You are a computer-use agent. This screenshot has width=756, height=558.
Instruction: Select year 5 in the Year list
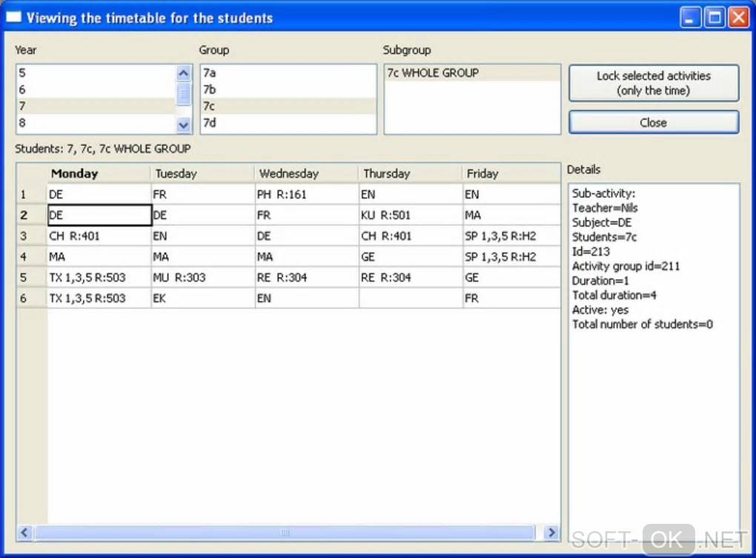click(96, 73)
